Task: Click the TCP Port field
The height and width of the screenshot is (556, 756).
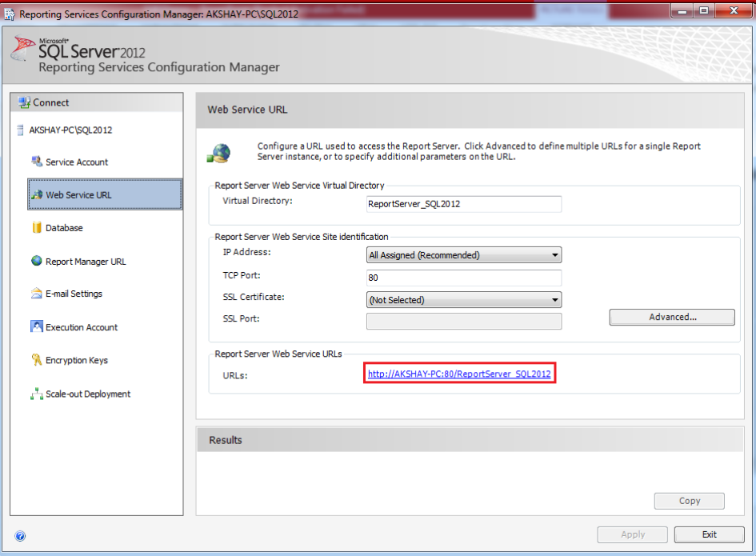Action: [x=464, y=278]
